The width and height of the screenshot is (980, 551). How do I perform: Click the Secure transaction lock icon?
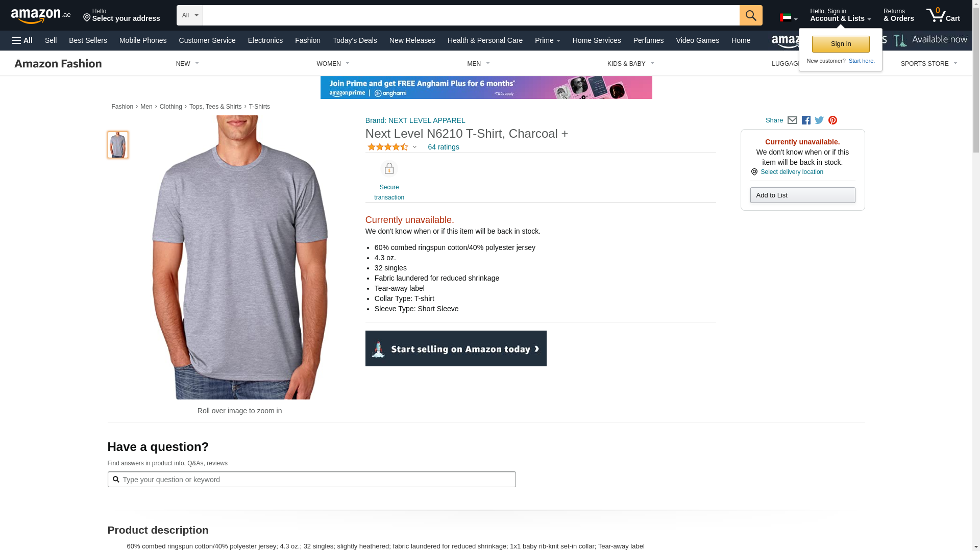(x=389, y=169)
